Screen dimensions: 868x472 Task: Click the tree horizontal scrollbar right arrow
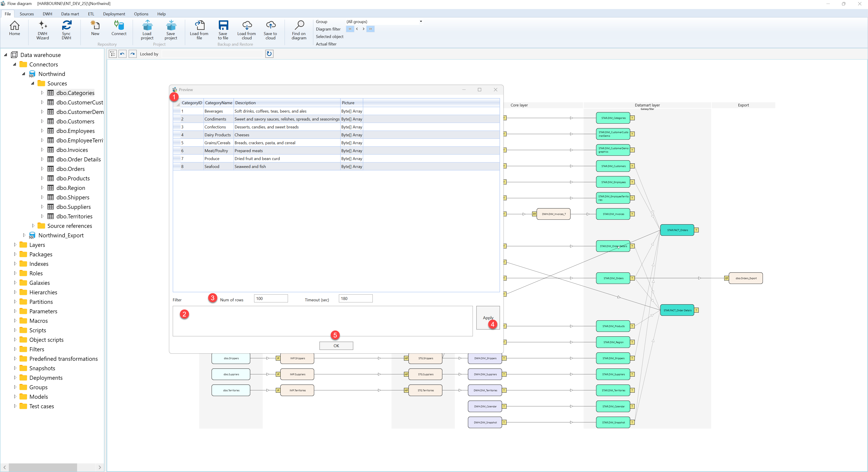coord(100,467)
